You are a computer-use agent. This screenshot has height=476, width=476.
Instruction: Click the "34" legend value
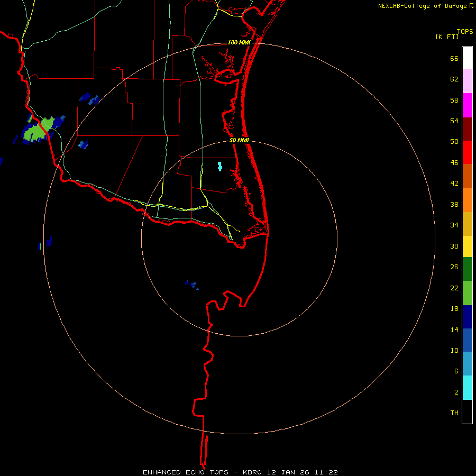tap(454, 225)
